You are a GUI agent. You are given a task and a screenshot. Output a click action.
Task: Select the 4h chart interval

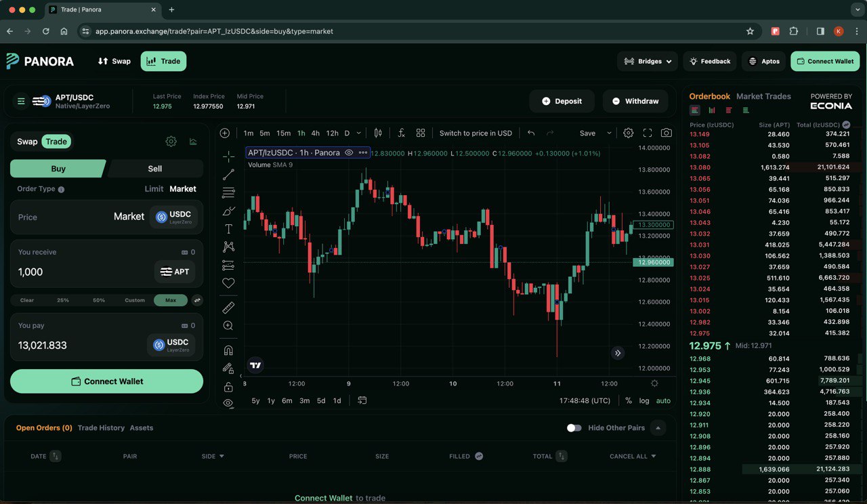(316, 133)
